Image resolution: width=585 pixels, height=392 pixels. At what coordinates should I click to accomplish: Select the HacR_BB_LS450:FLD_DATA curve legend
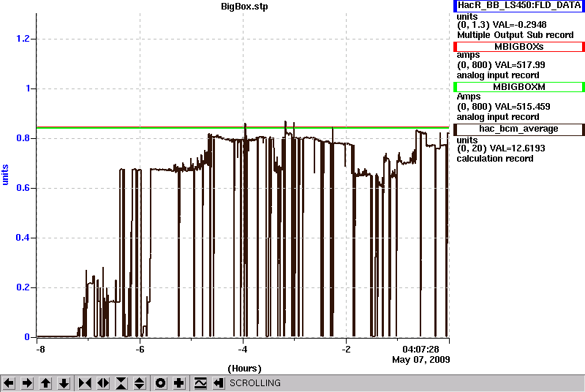[519, 6]
